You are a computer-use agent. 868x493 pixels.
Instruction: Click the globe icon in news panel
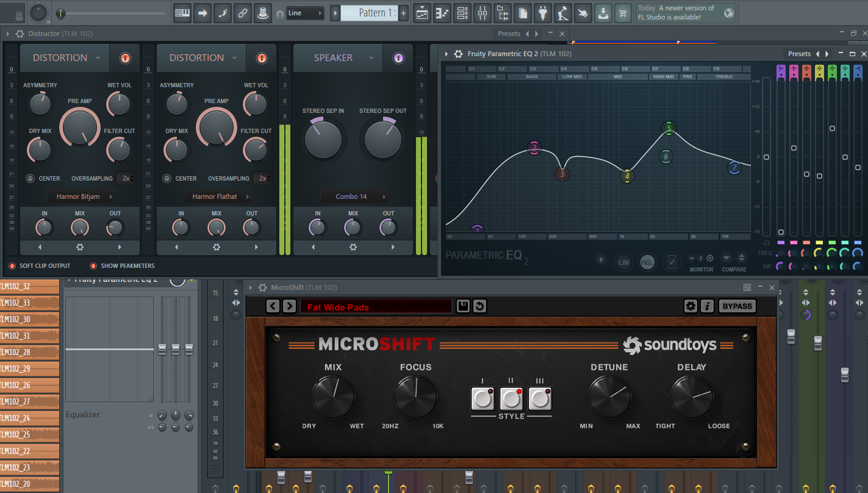pyautogui.click(x=728, y=12)
